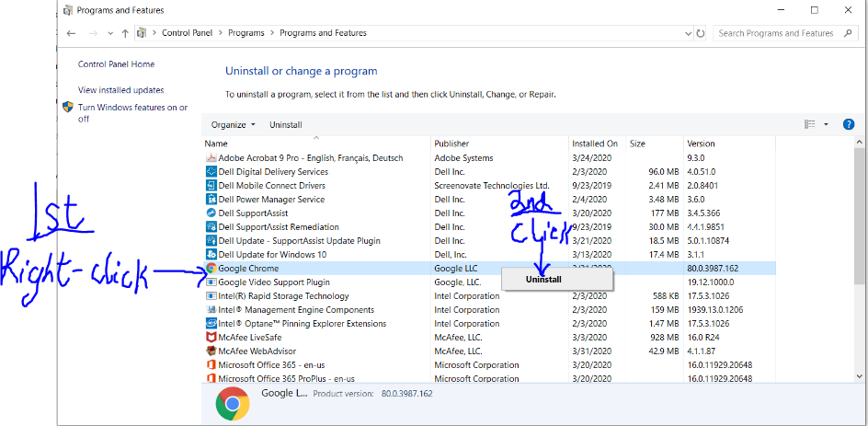Click the search magnifier icon
This screenshot has height=426, width=868.
848,33
